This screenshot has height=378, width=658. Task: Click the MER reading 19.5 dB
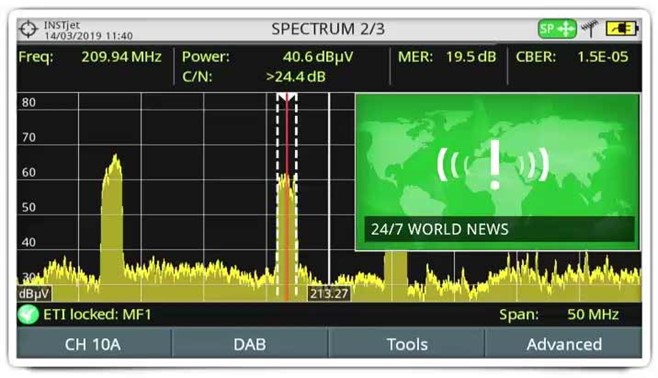(471, 57)
